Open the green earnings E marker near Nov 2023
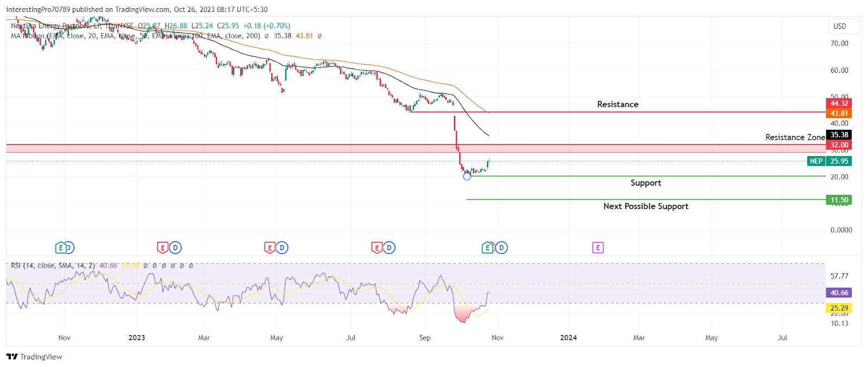This screenshot has width=868, height=367. (487, 248)
